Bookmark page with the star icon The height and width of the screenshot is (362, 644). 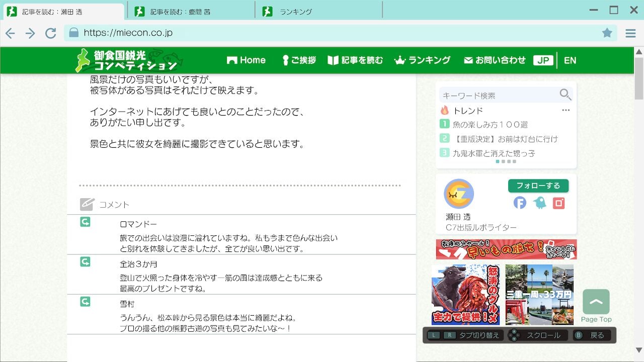[x=607, y=33]
